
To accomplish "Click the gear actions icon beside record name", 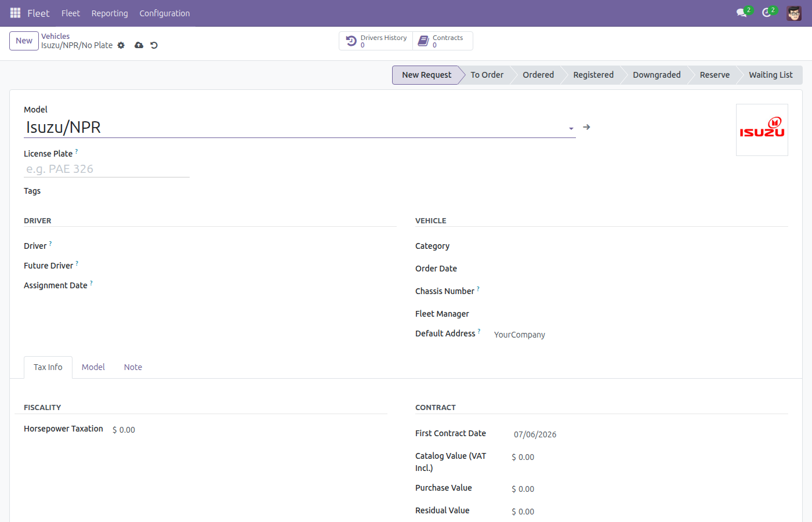I will [121, 45].
